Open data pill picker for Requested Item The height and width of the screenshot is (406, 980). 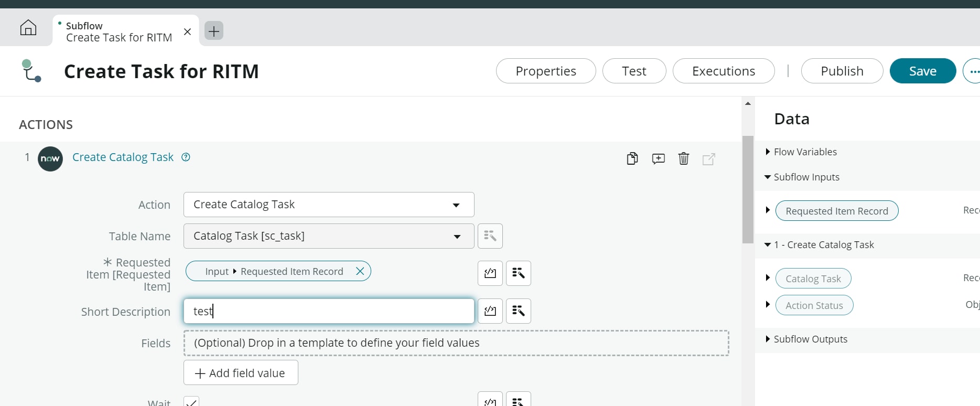pyautogui.click(x=519, y=273)
